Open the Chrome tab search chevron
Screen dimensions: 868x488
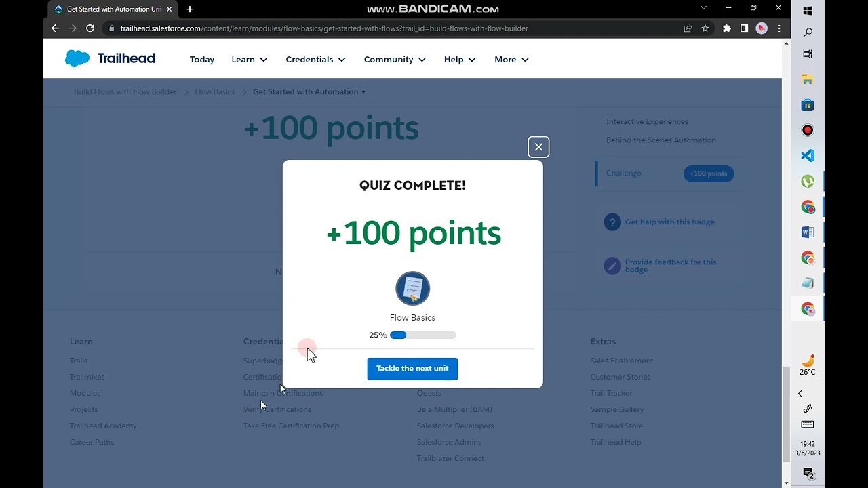pos(703,8)
